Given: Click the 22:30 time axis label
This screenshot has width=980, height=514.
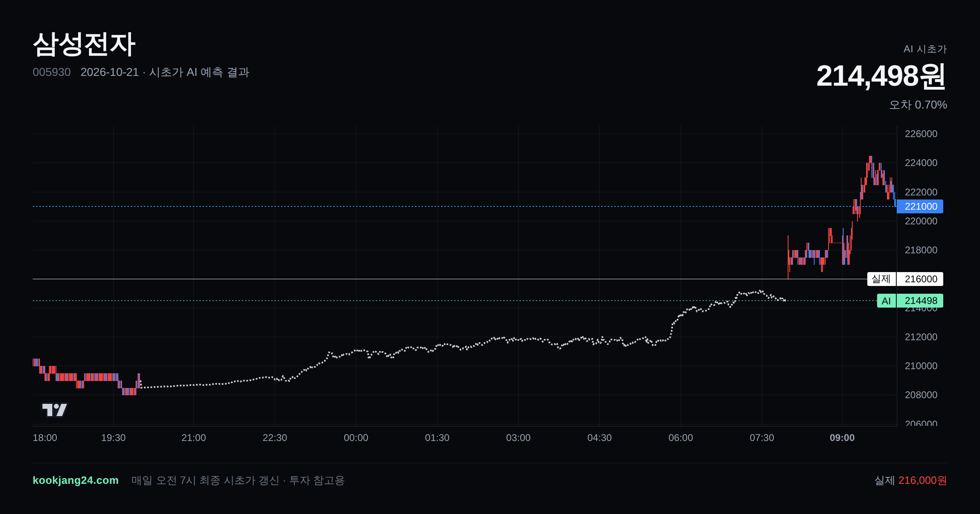Looking at the screenshot, I should coord(275,438).
